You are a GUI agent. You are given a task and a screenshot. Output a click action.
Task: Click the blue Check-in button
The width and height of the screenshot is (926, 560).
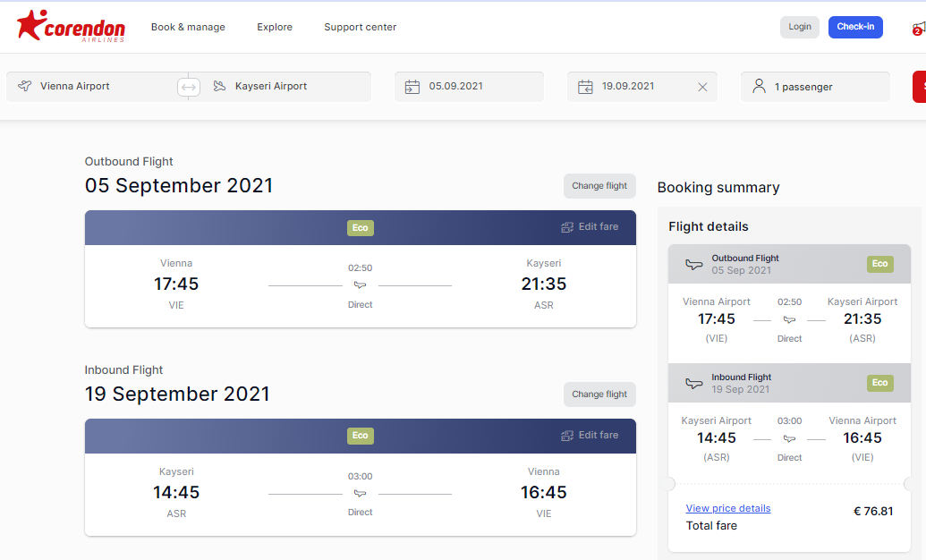tap(855, 27)
